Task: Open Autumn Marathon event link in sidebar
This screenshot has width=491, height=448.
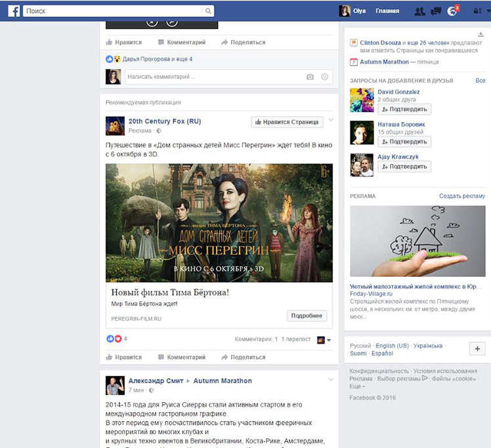Action: [x=384, y=62]
